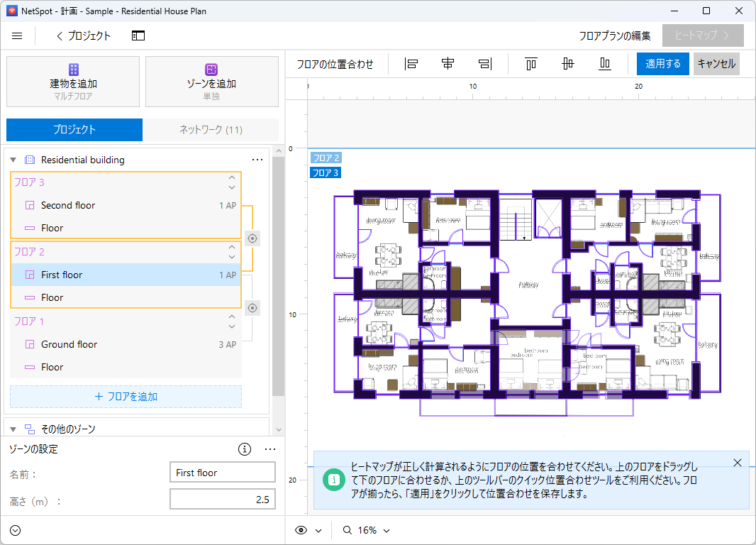Click the フロア 3 group label
This screenshot has width=756, height=545.
tap(29, 182)
